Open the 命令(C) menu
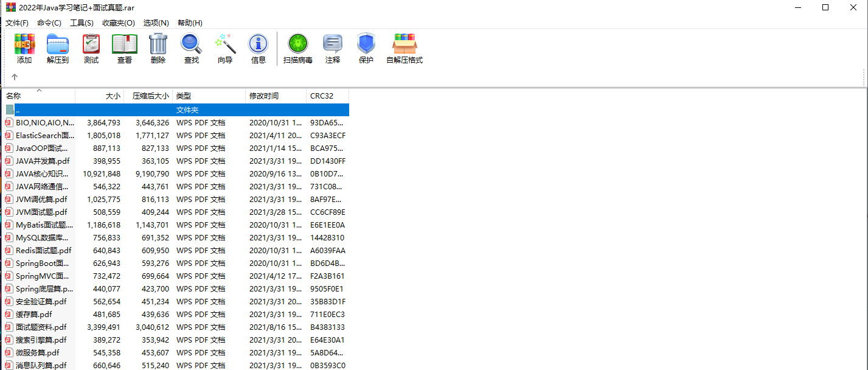The height and width of the screenshot is (370, 868). click(x=49, y=23)
